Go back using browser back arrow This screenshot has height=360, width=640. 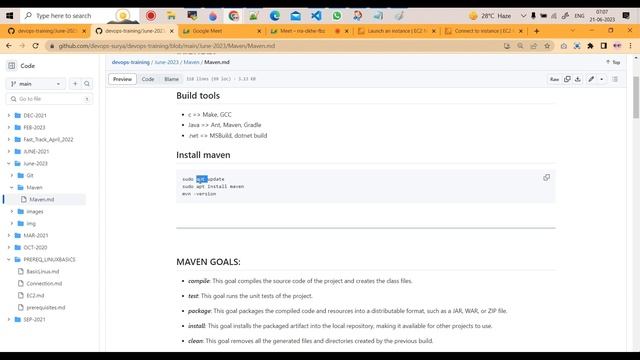point(9,46)
